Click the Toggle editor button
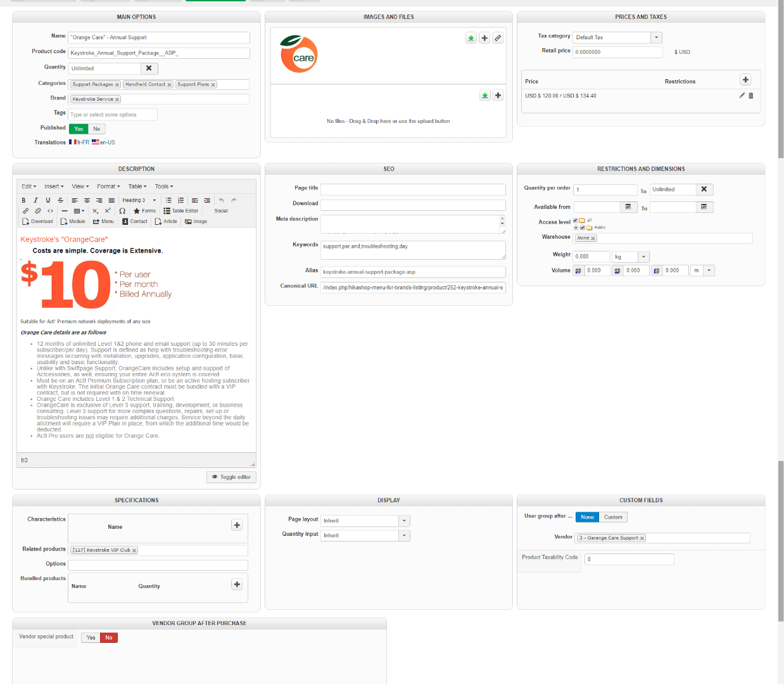 tap(231, 477)
